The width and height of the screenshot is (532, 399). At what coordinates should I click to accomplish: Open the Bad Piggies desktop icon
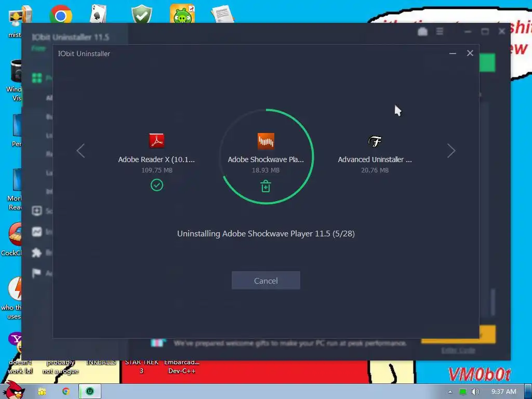182,14
